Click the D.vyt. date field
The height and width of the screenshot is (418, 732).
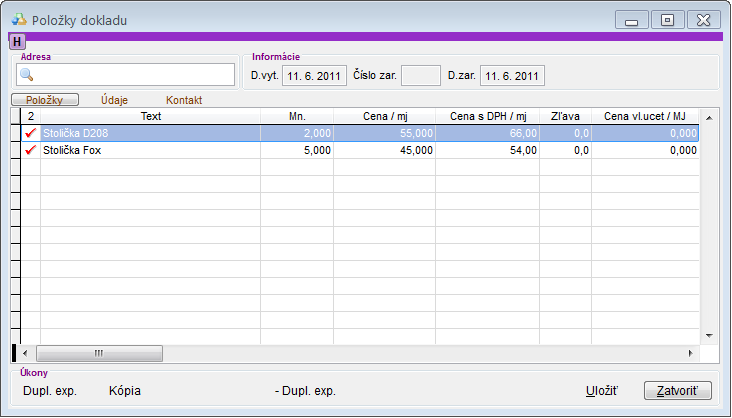coord(314,76)
